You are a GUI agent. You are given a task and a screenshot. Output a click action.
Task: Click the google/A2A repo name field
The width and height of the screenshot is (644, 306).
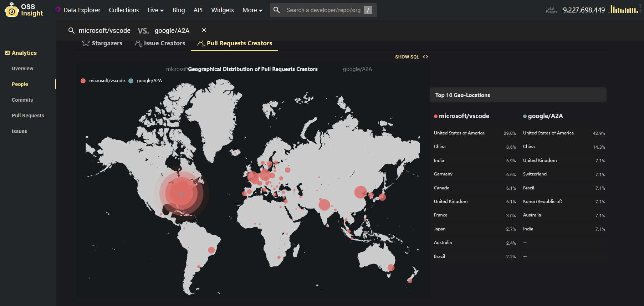(x=172, y=31)
